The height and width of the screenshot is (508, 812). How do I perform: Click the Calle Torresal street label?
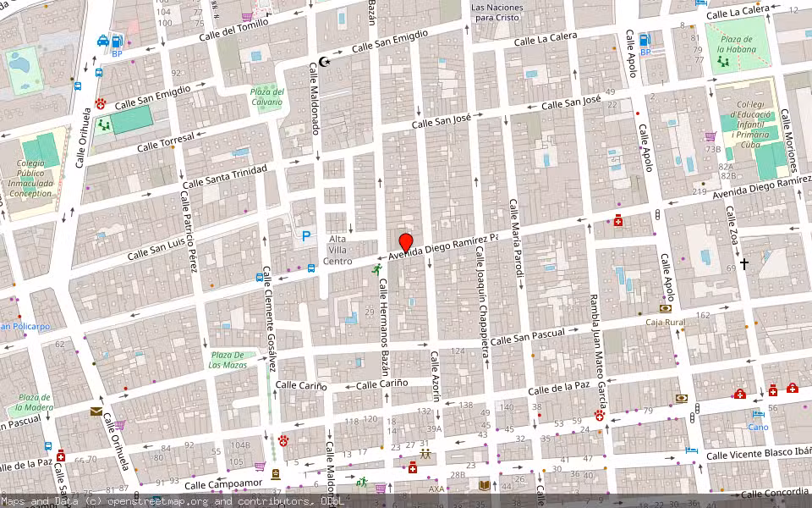coord(166,141)
